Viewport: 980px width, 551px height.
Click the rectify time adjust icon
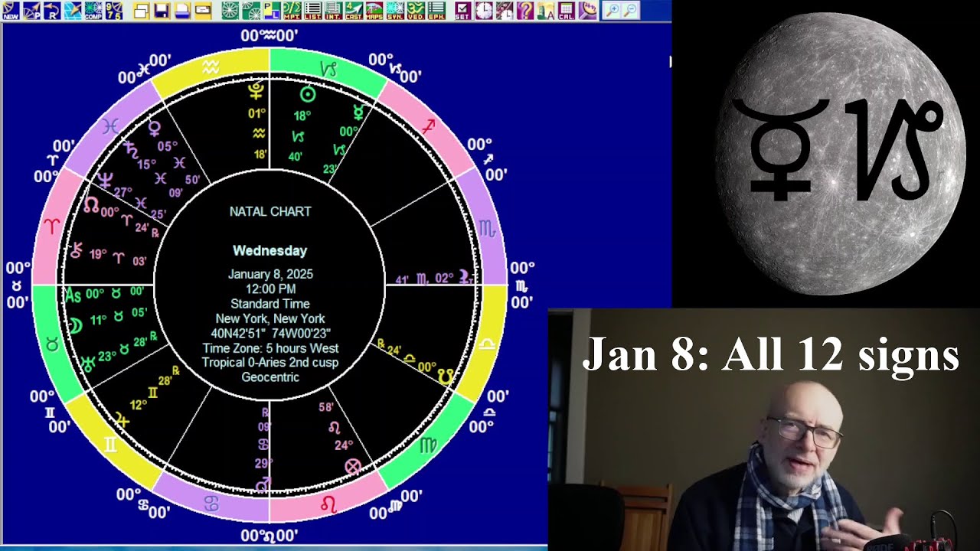click(x=505, y=11)
